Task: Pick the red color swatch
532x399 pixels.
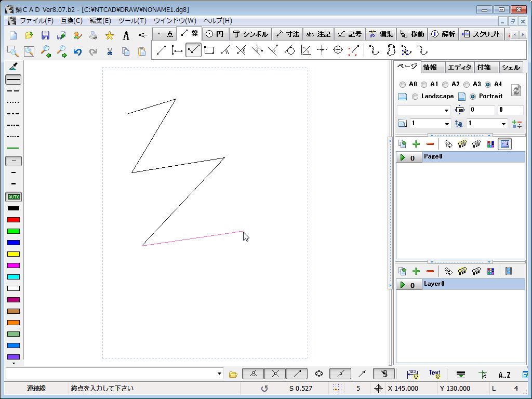Action: pyautogui.click(x=14, y=220)
